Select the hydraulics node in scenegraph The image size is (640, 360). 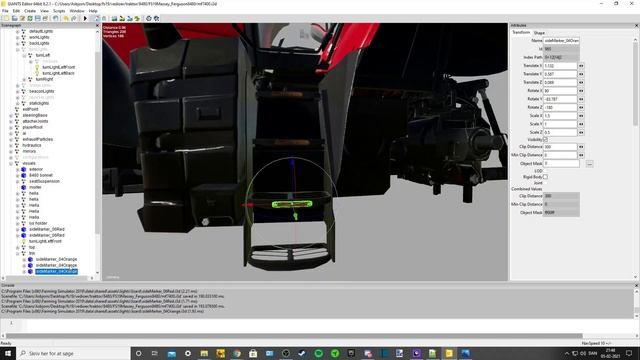tap(32, 145)
